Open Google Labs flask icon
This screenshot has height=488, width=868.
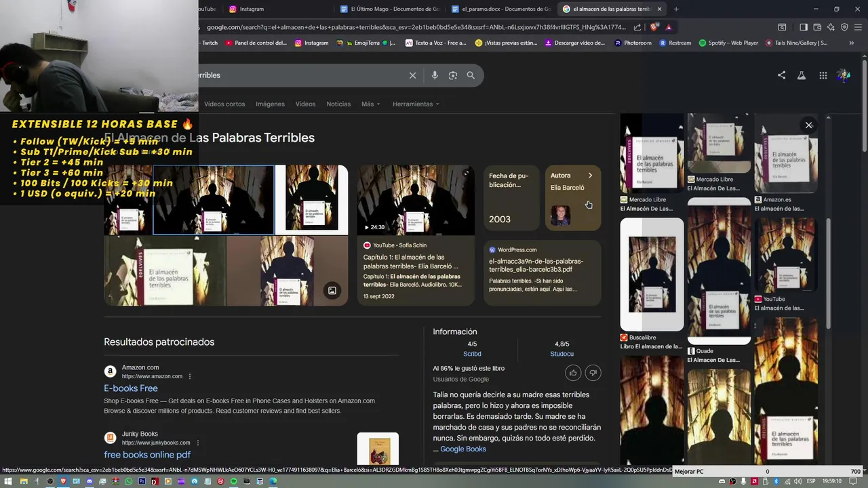(x=802, y=75)
